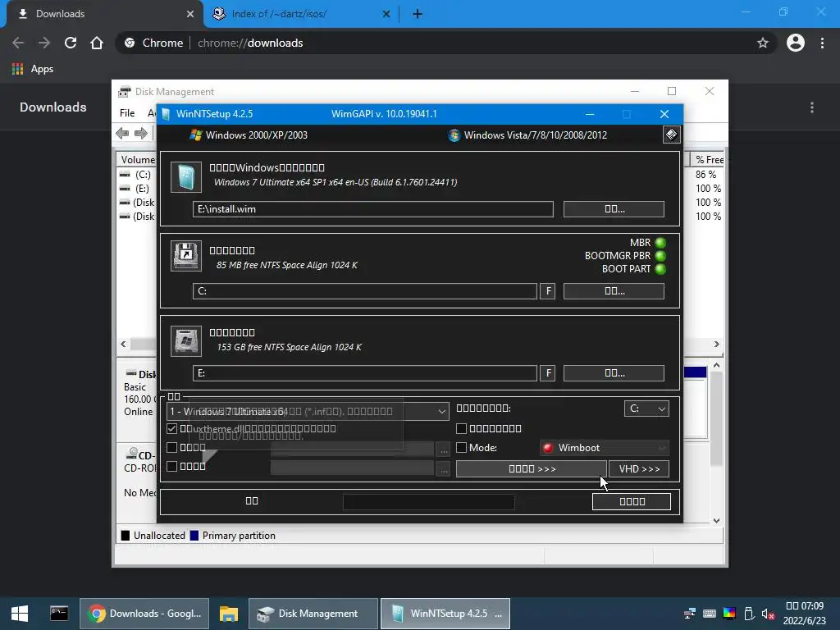Open the Chrome profile avatar
Screen dimensions: 840x630
tap(796, 43)
